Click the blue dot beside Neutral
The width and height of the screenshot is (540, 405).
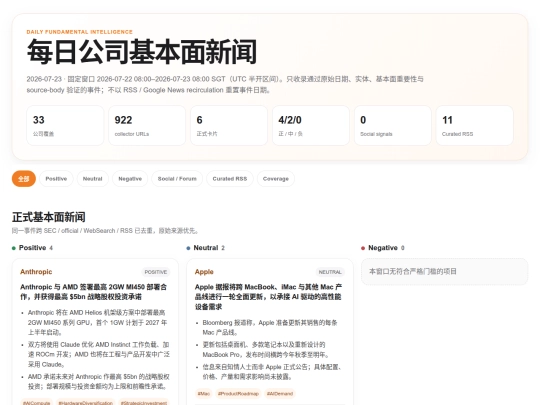pos(188,248)
